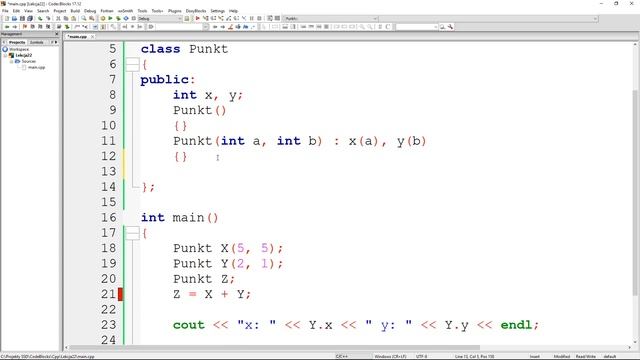Select the *main.cpp editor tab
The height and width of the screenshot is (360, 640).
coord(78,37)
